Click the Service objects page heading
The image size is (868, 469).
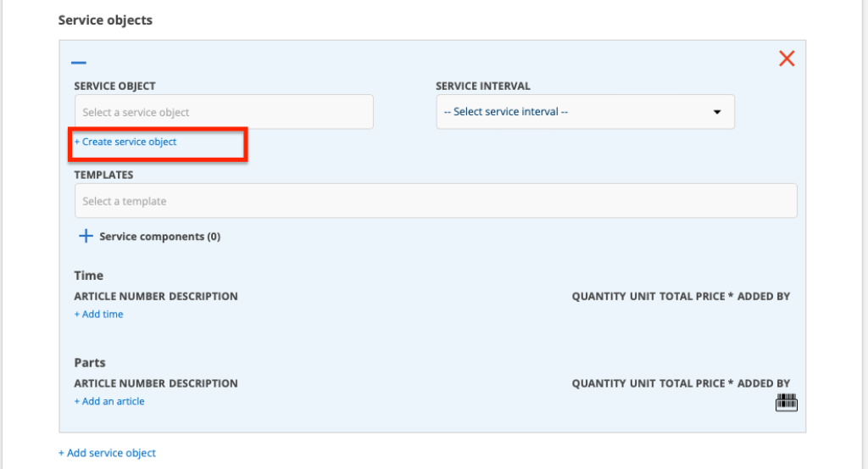105,20
